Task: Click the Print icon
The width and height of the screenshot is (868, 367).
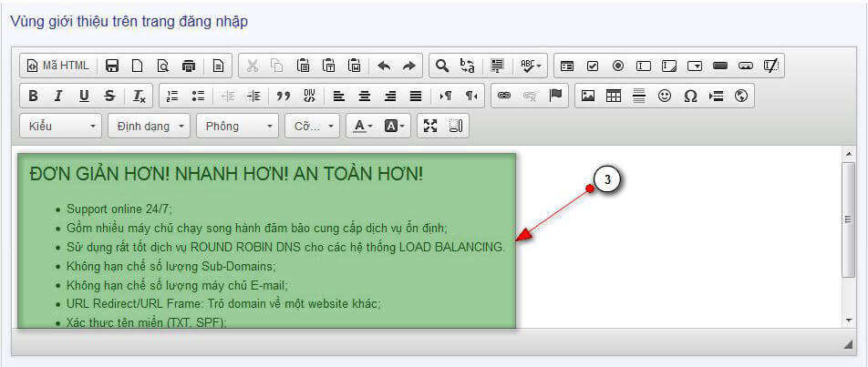Action: point(188,66)
